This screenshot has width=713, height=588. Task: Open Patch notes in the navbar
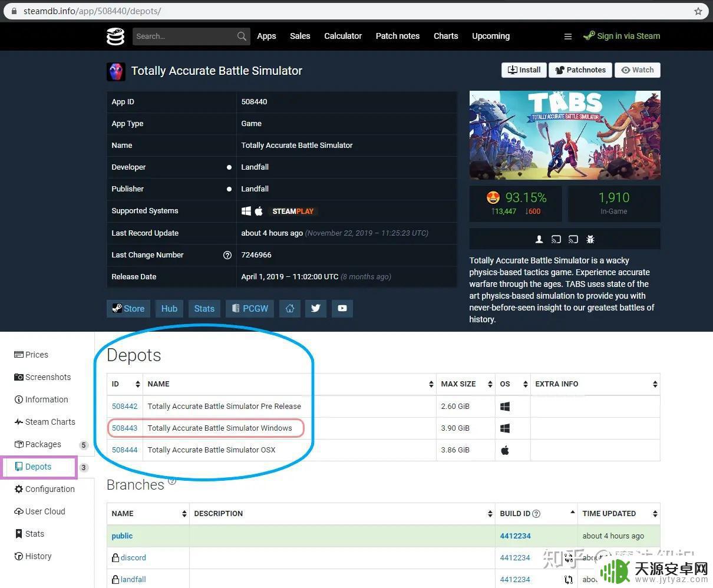398,36
